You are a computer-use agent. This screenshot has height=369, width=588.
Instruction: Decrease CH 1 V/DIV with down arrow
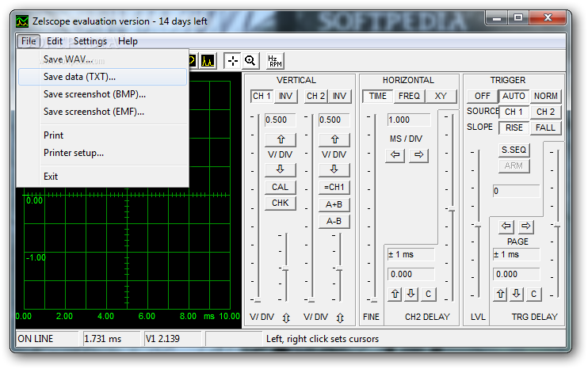pos(281,169)
